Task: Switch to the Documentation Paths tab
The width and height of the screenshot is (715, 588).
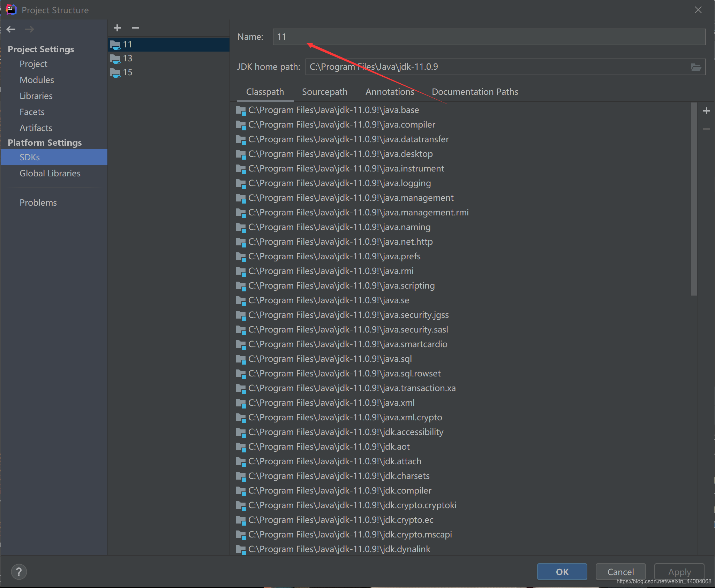Action: coord(474,91)
